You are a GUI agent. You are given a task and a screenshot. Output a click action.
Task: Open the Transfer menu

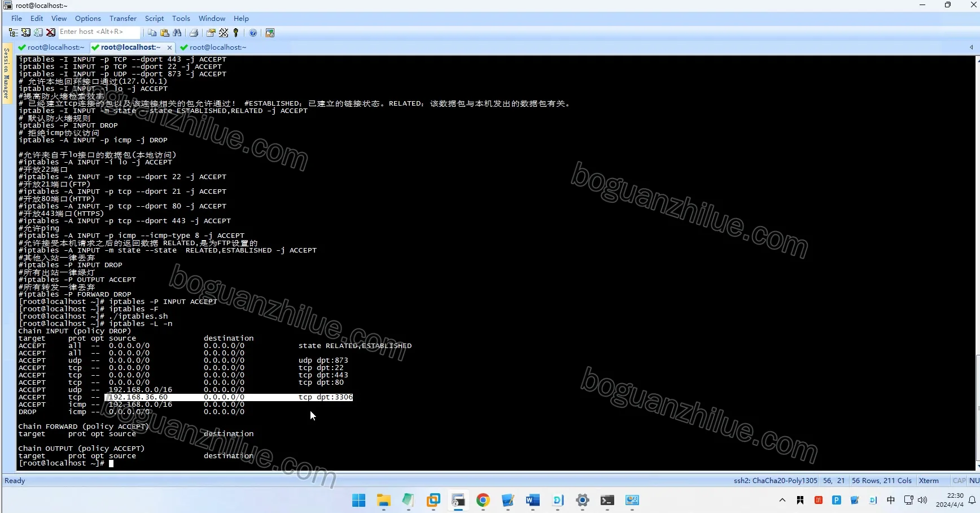click(123, 19)
